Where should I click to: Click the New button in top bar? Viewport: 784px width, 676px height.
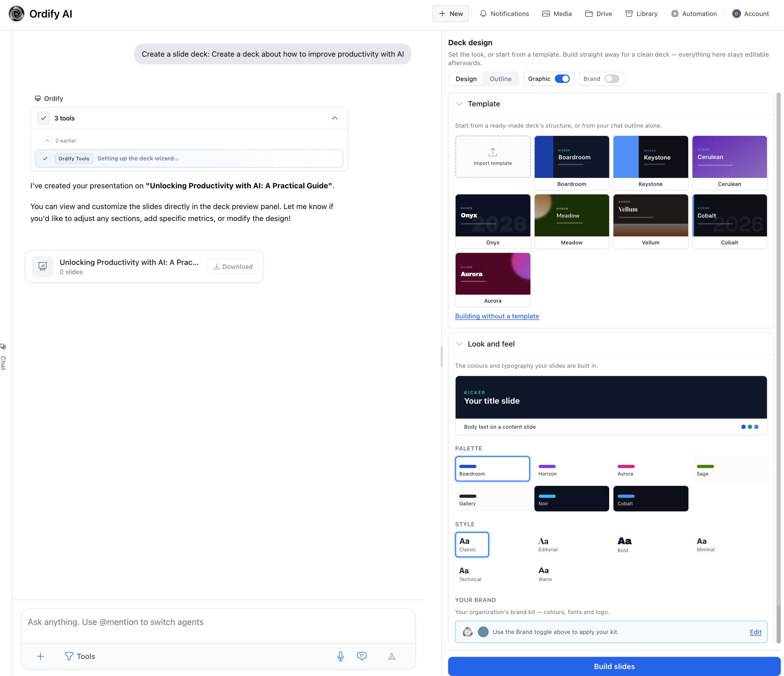(451, 14)
